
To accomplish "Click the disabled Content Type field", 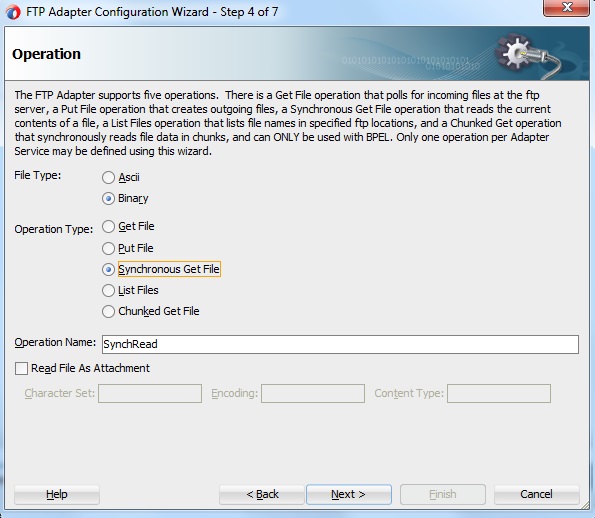I will click(499, 394).
